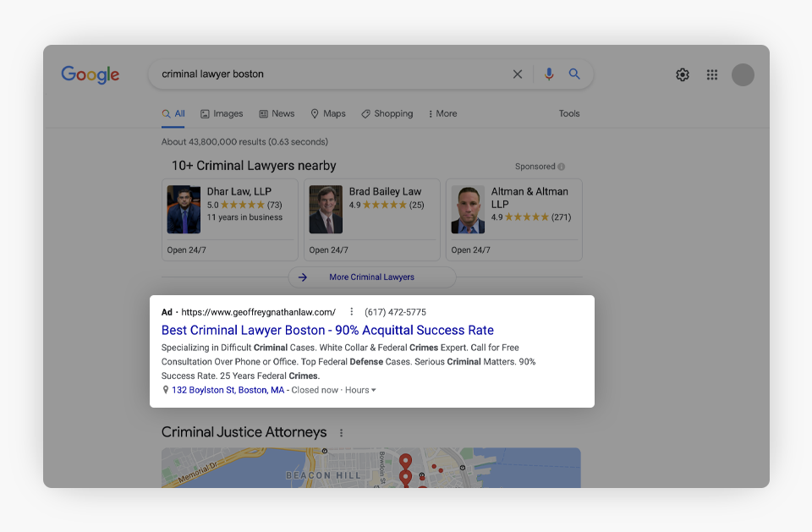
Task: Open Google settings gear icon
Action: coord(683,74)
